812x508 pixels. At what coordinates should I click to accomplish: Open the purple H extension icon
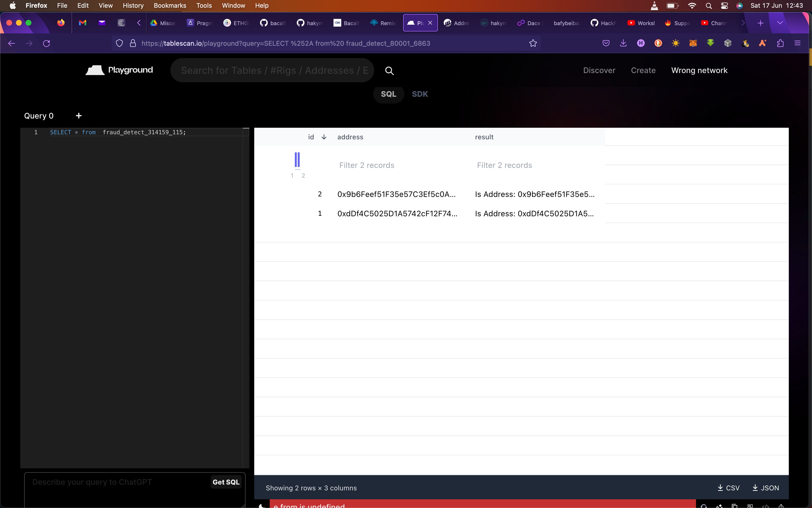click(x=641, y=43)
